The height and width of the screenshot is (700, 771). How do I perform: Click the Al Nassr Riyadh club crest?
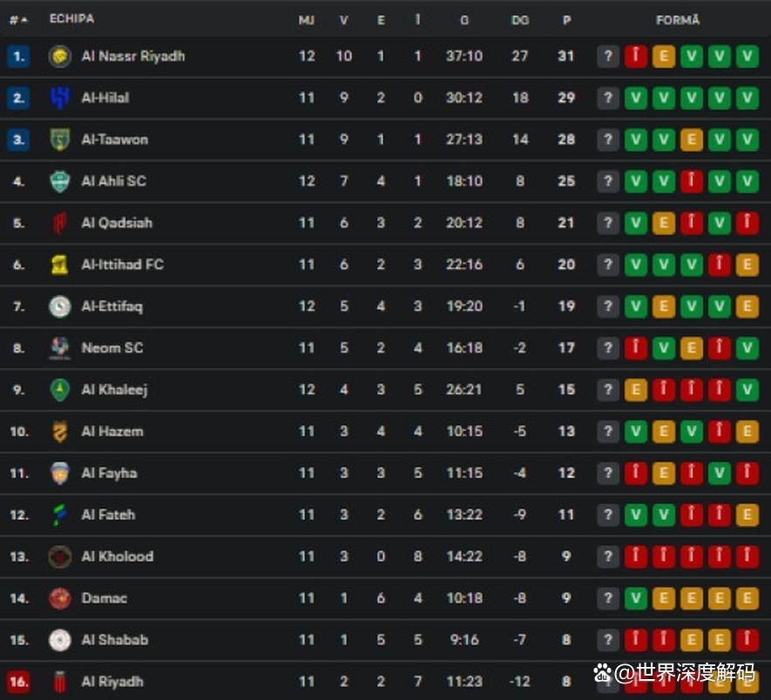point(59,57)
